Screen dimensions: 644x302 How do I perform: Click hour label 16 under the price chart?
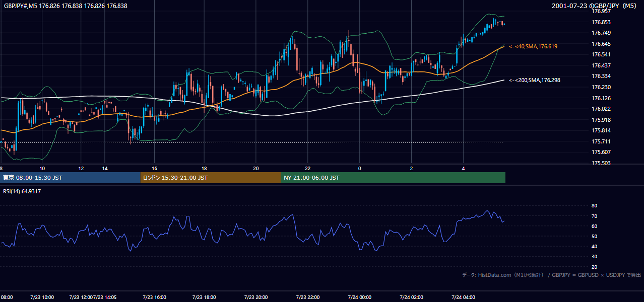click(155, 168)
